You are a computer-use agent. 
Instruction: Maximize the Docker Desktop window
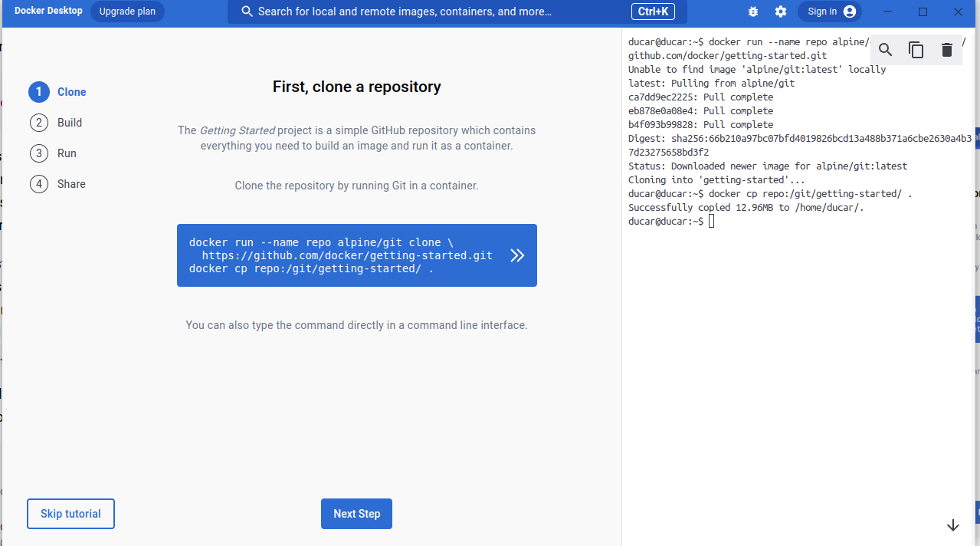(x=923, y=12)
